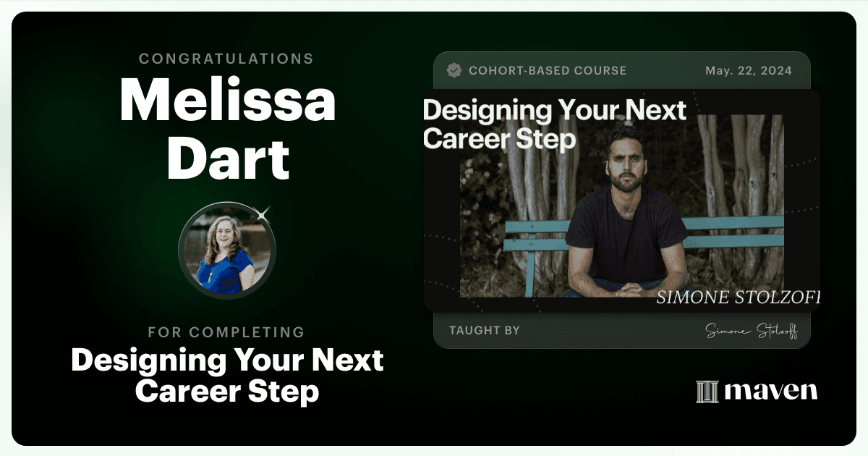Click the Maven wordmark text
The width and height of the screenshot is (868, 456).
[x=770, y=391]
